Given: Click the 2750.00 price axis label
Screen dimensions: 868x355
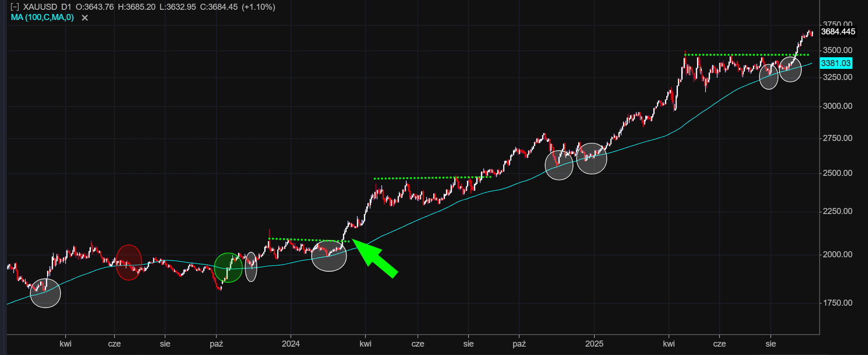Looking at the screenshot, I should tap(837, 138).
